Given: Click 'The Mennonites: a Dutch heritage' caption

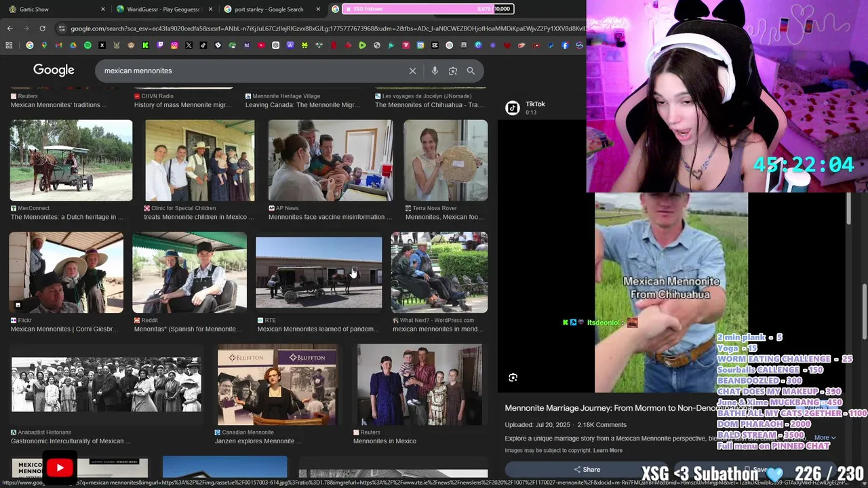Looking at the screenshot, I should click(x=67, y=217).
